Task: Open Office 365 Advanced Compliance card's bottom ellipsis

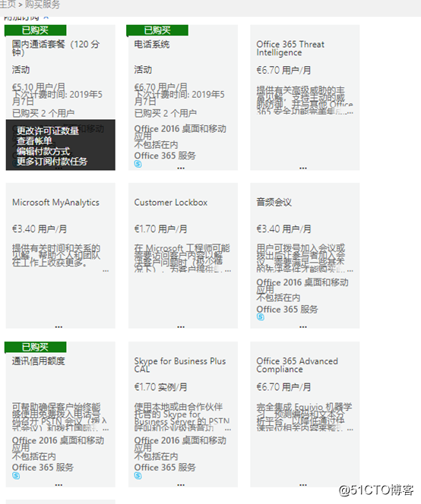Action: (303, 485)
